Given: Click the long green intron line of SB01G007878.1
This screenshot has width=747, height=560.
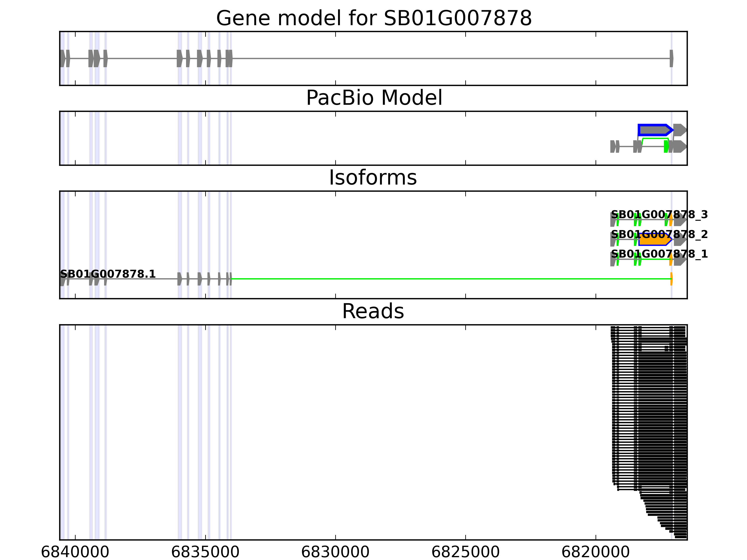Looking at the screenshot, I should 439,279.
